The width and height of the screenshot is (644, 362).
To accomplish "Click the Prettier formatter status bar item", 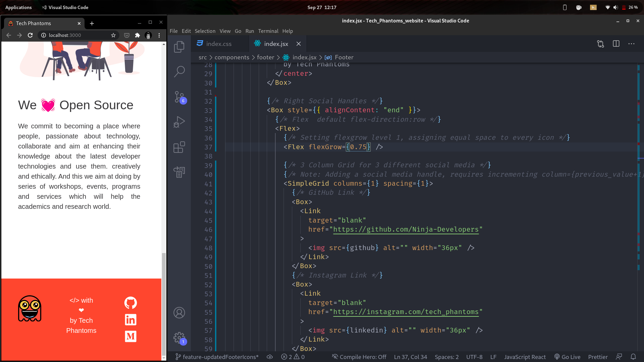I will (x=598, y=357).
